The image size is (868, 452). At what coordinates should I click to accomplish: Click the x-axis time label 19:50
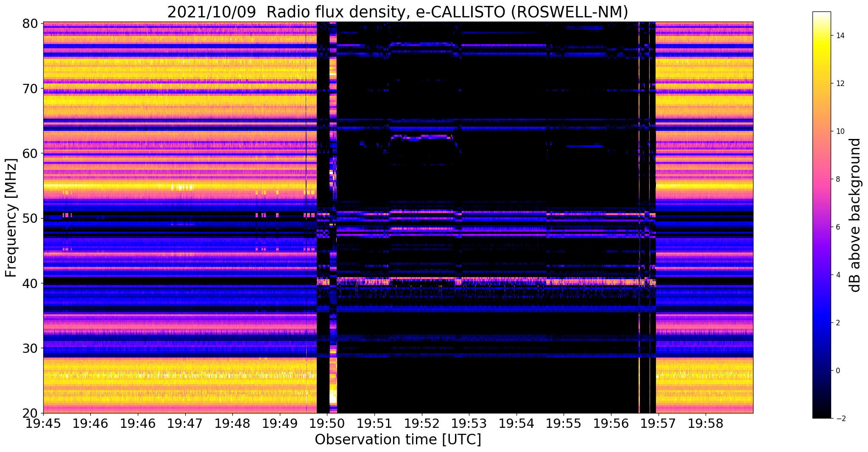pos(327,423)
